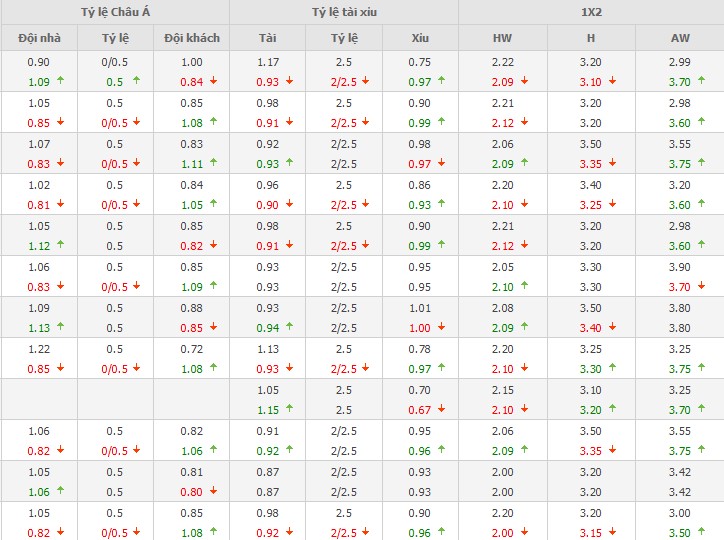This screenshot has width=724, height=540.
Task: Click the up arrow beside 0.94
Action: (289, 327)
